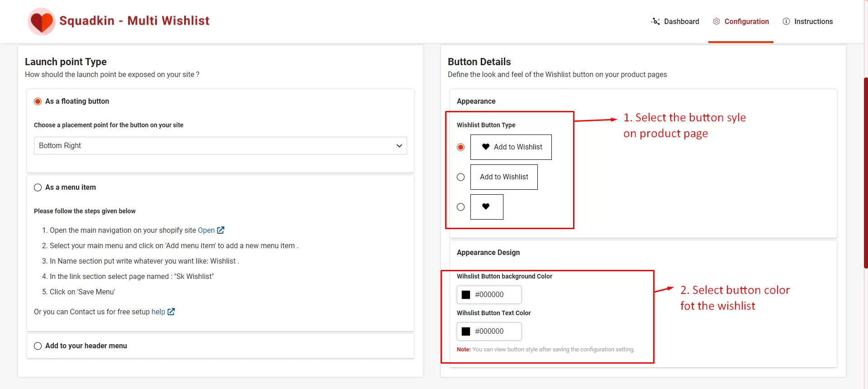This screenshot has width=868, height=389.
Task: Click the free setup 'help' link
Action: (158, 312)
